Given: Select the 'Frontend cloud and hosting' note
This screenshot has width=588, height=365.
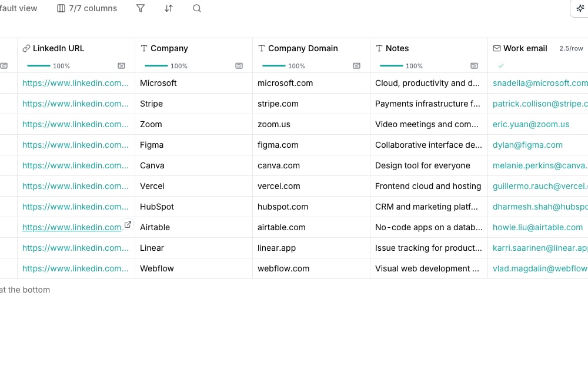Looking at the screenshot, I should click(x=429, y=186).
